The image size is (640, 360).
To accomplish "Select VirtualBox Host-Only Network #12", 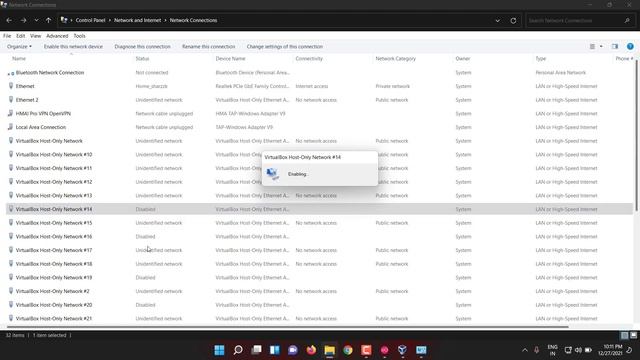I will pyautogui.click(x=320, y=182).
